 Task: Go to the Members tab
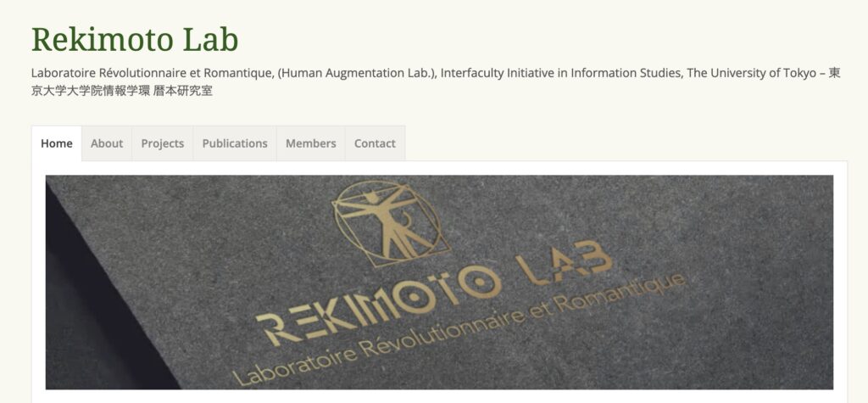(310, 143)
